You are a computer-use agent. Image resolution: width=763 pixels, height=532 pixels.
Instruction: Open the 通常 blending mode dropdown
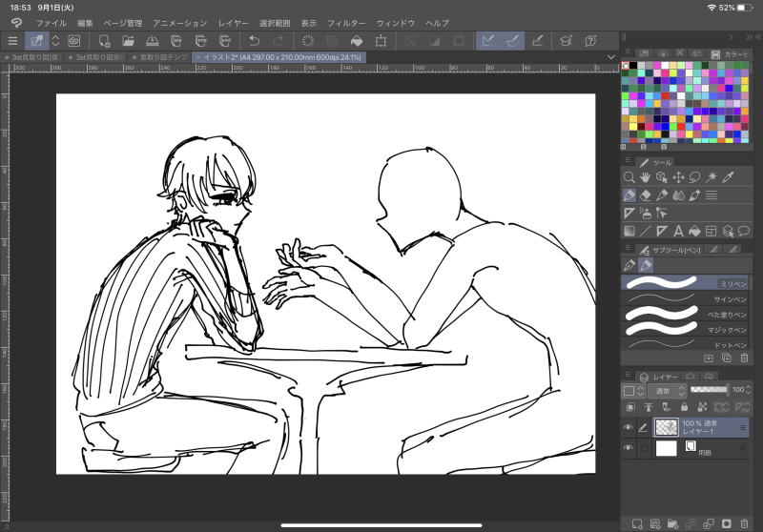click(667, 391)
